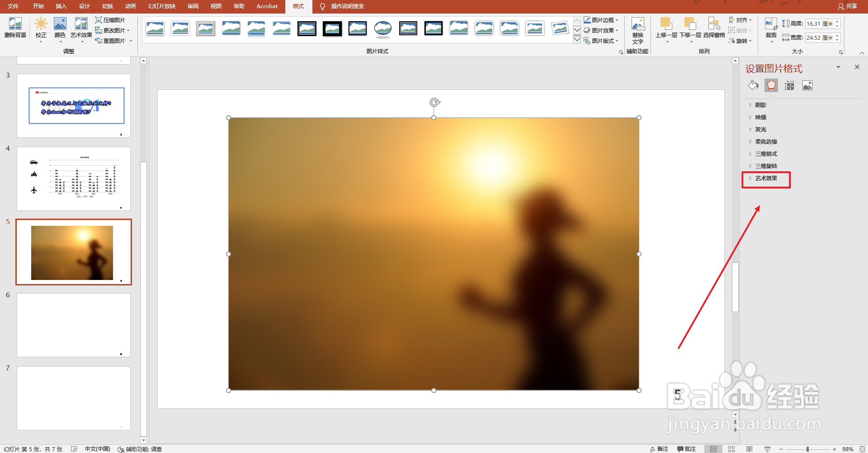This screenshot has width=868, height=453.
Task: Open the 图片效果 picture effects dropdown
Action: click(x=601, y=30)
